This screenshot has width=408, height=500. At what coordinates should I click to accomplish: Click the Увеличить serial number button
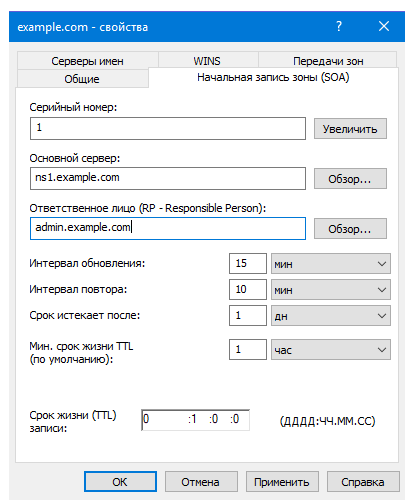point(350,129)
